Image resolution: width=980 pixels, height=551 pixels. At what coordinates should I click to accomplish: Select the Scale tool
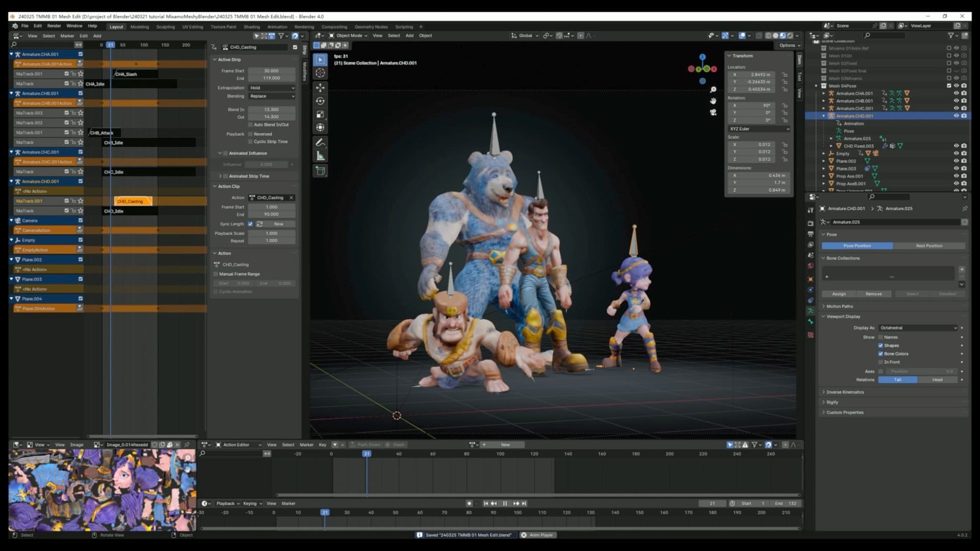pyautogui.click(x=321, y=114)
